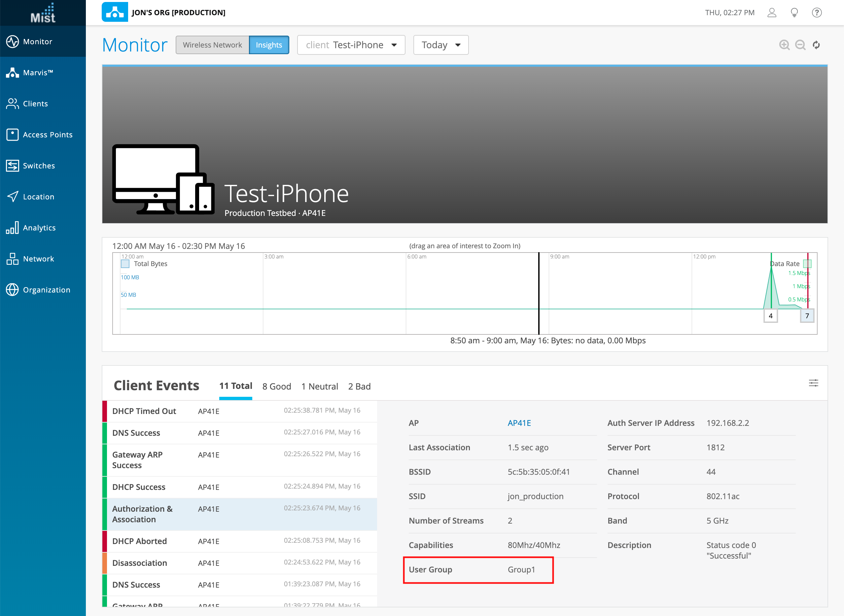This screenshot has width=844, height=616.
Task: Click the lightbulb what's new icon
Action: 794,13
